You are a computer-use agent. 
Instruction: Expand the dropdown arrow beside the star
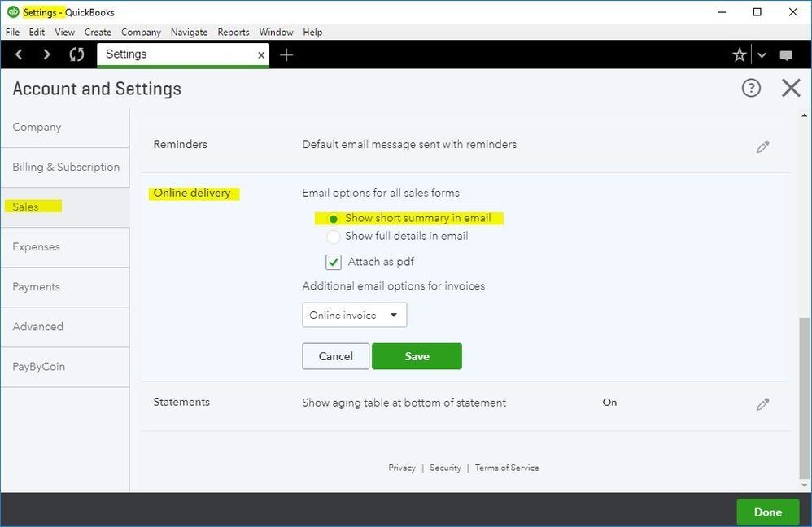click(x=762, y=55)
